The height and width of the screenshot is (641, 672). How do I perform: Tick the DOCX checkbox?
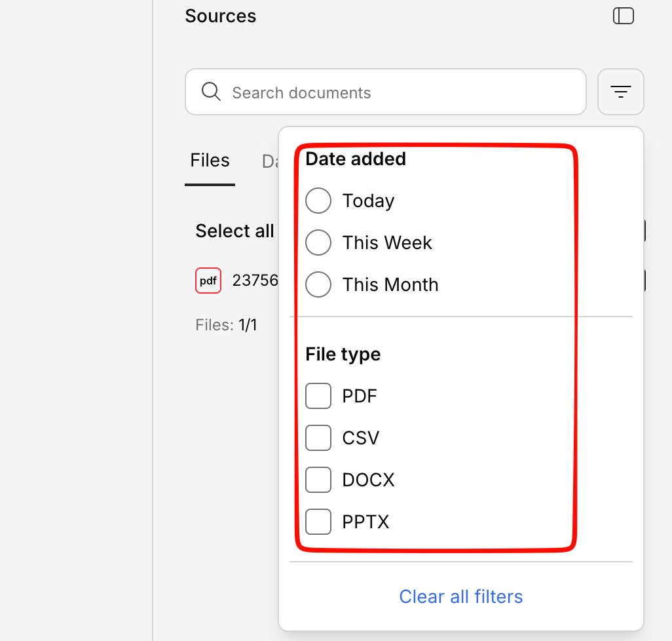[x=318, y=480]
